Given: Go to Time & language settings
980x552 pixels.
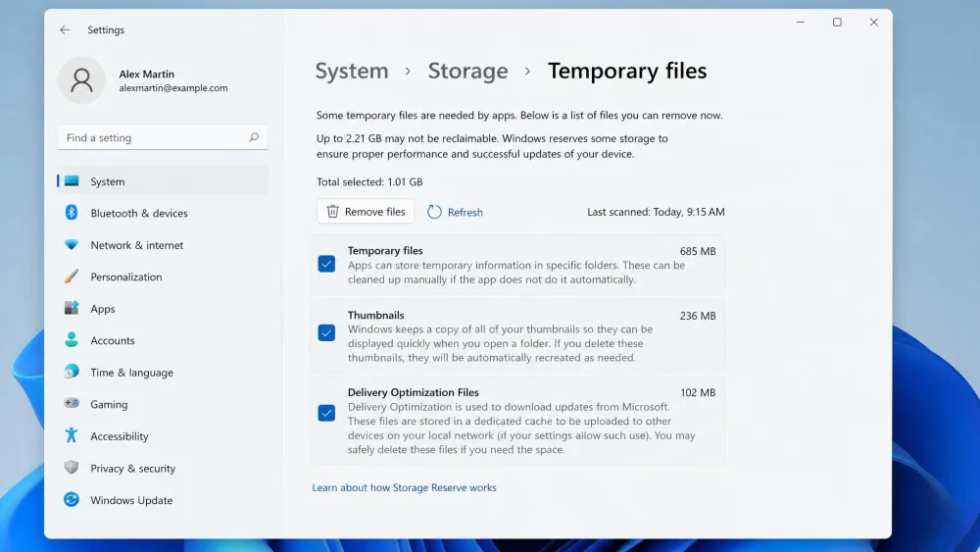Looking at the screenshot, I should (x=132, y=373).
